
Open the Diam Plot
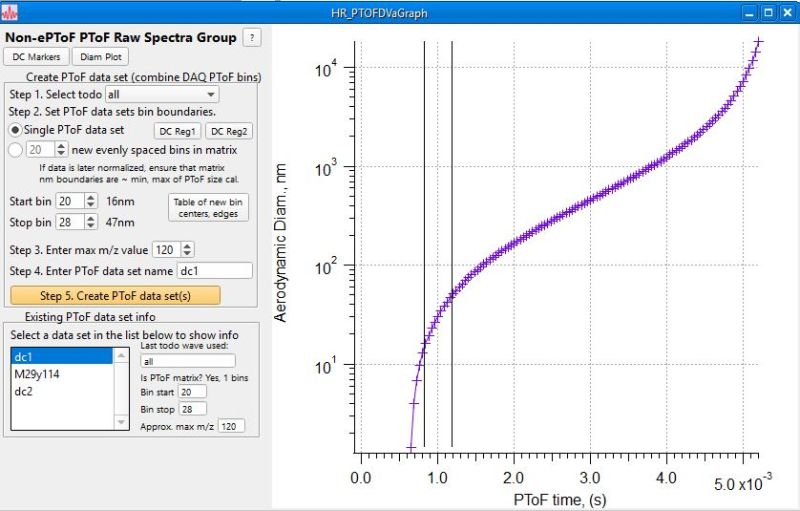pyautogui.click(x=99, y=58)
